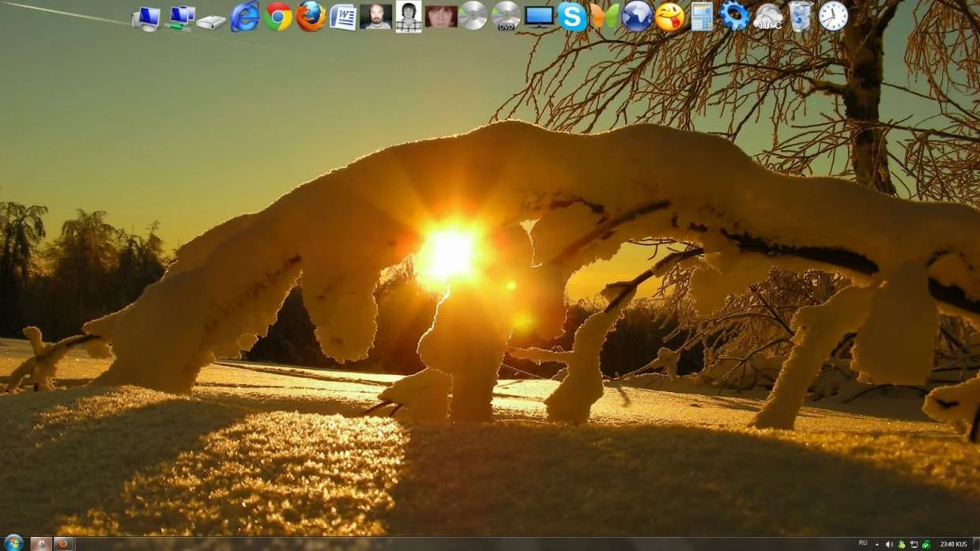Open the volume speaker tray icon
980x551 pixels.
[889, 545]
